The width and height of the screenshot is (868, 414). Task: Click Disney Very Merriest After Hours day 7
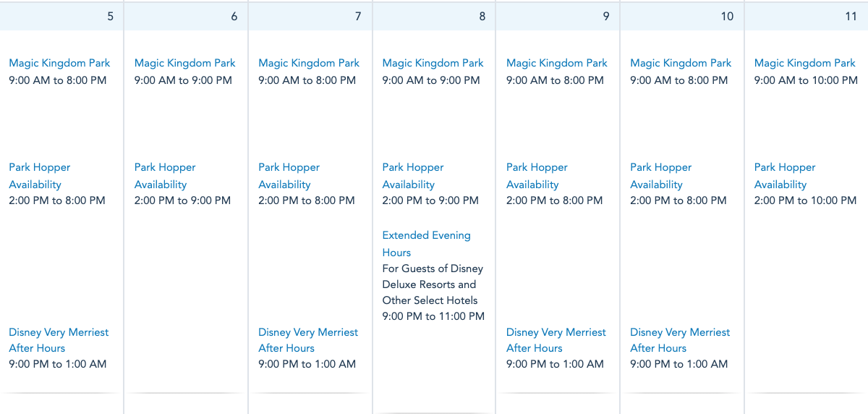(x=308, y=339)
